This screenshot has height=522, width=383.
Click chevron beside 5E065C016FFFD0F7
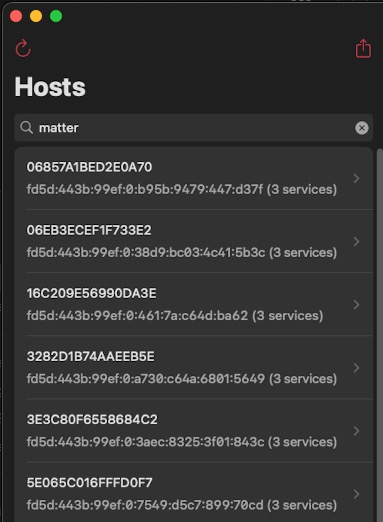(356, 494)
